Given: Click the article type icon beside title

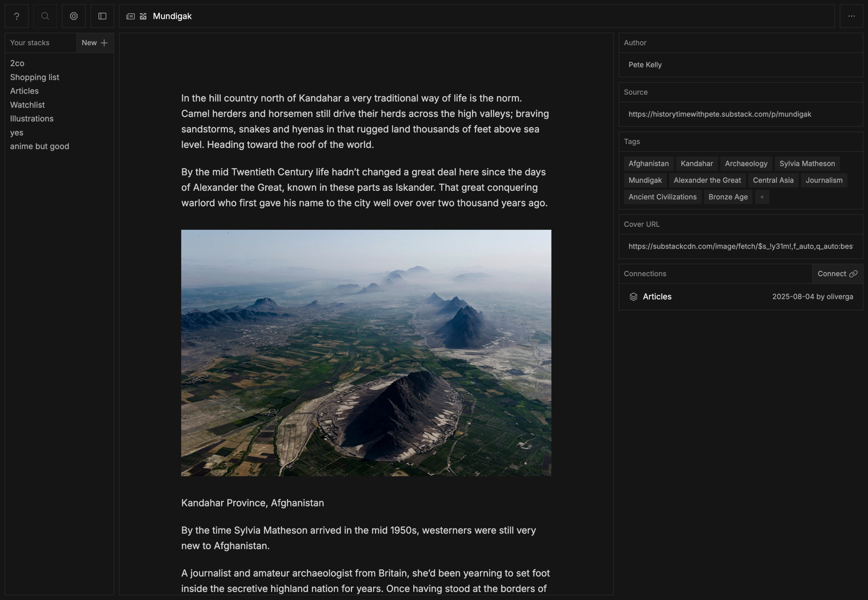Looking at the screenshot, I should click(x=131, y=16).
